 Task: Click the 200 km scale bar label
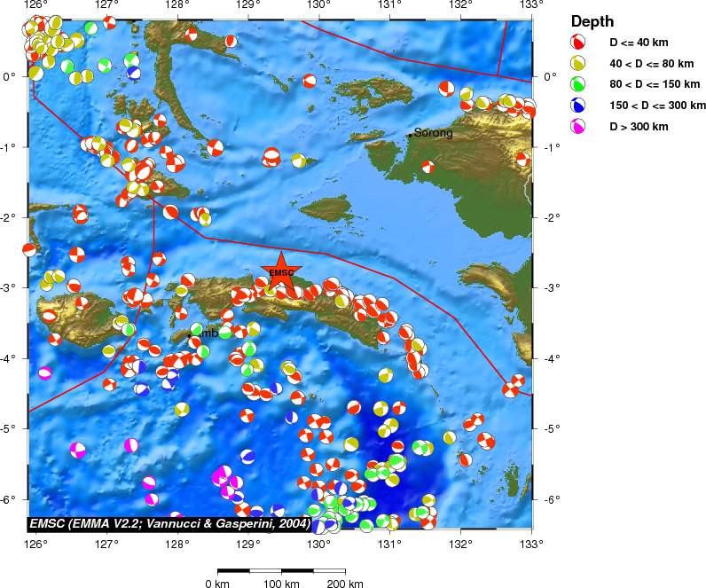tap(344, 584)
